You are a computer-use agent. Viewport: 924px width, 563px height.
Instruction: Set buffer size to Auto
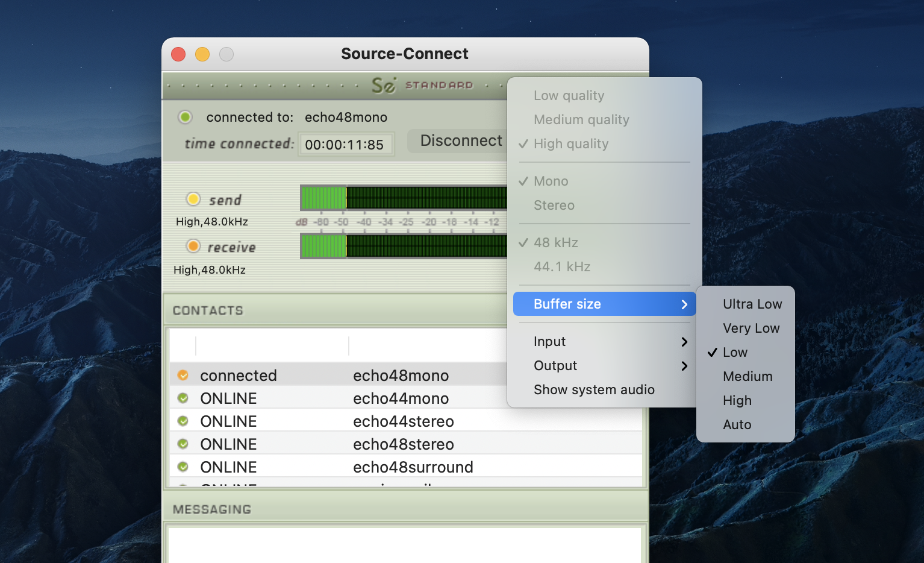tap(737, 424)
